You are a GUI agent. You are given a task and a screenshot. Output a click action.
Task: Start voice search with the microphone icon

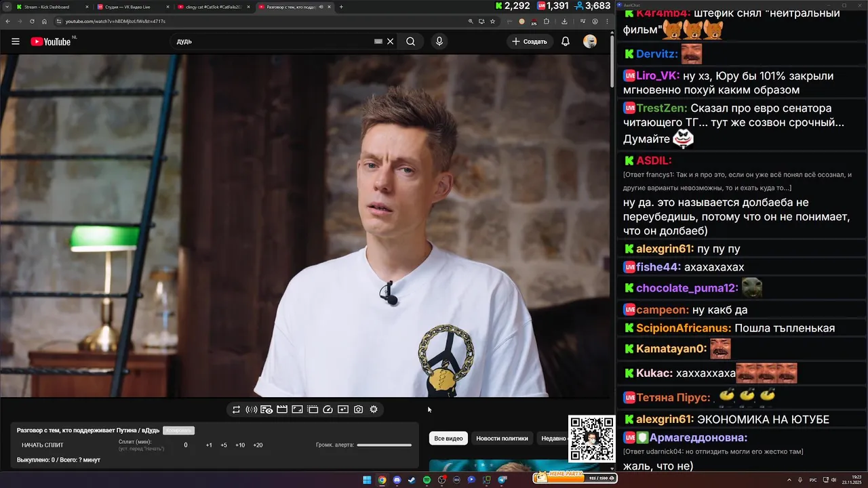tap(439, 41)
